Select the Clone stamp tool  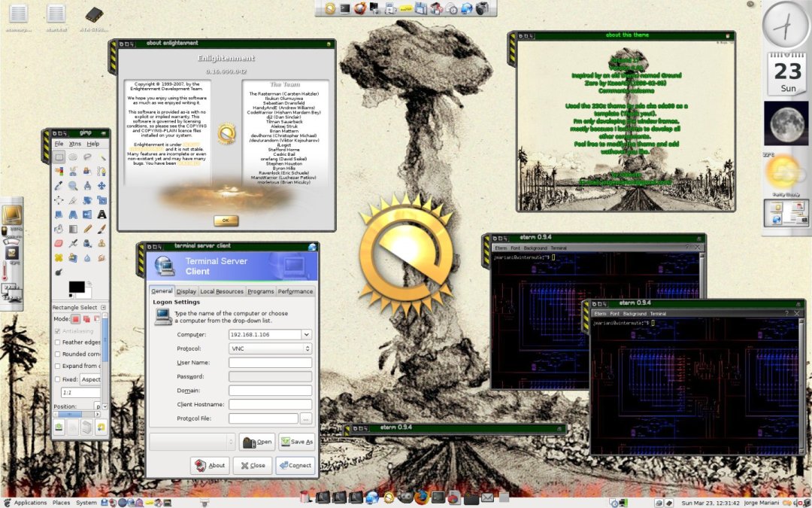tap(102, 243)
